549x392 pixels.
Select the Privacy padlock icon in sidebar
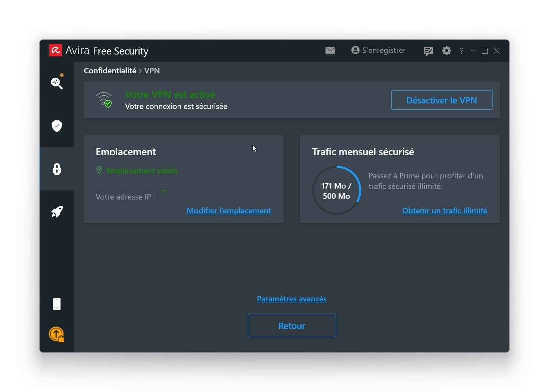57,169
